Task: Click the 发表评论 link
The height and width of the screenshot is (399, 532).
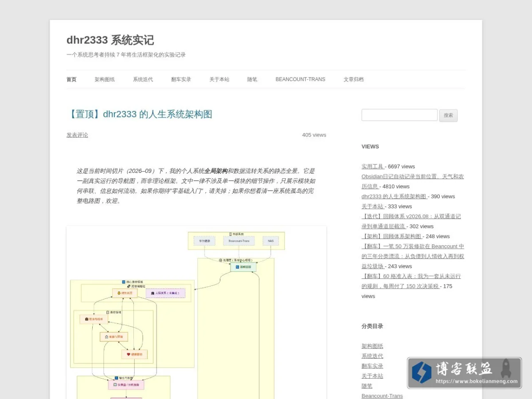Action: [77, 135]
